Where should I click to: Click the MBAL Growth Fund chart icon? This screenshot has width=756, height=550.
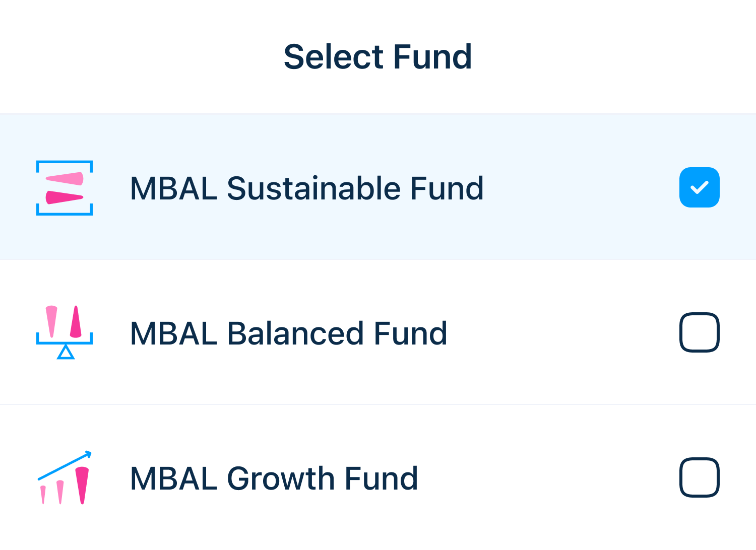coord(65,477)
